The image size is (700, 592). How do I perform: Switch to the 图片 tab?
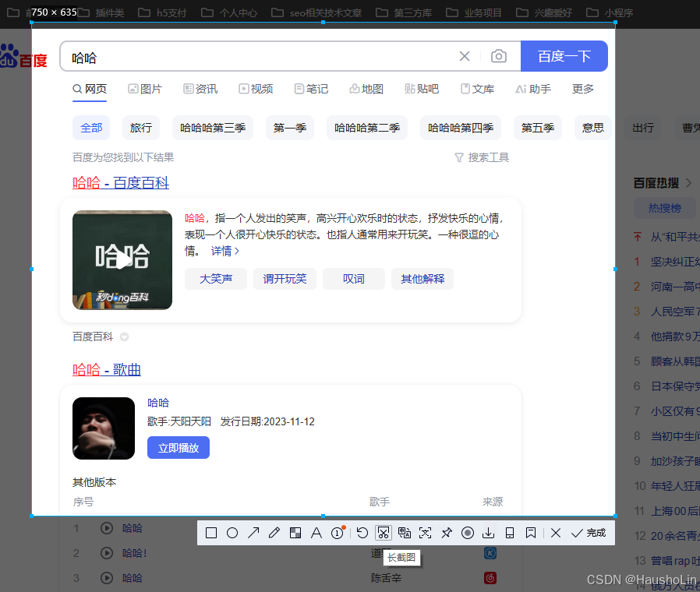point(145,89)
